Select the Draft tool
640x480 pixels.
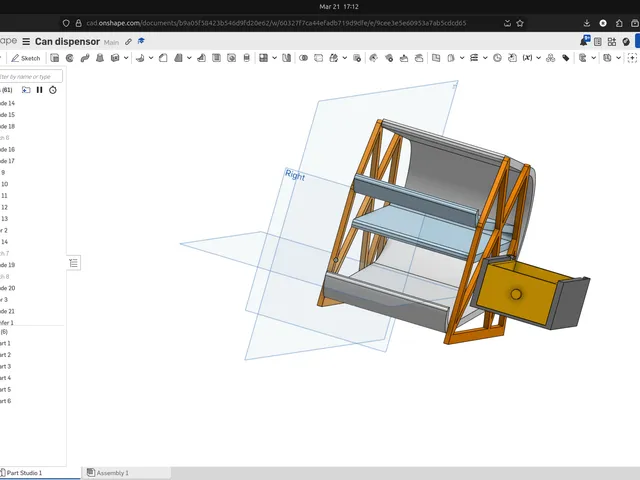(178, 58)
